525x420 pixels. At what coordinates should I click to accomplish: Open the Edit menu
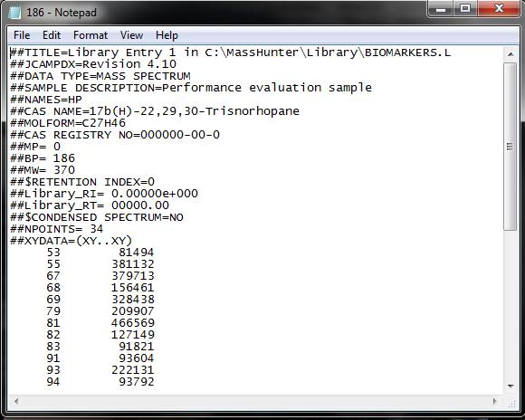[52, 35]
